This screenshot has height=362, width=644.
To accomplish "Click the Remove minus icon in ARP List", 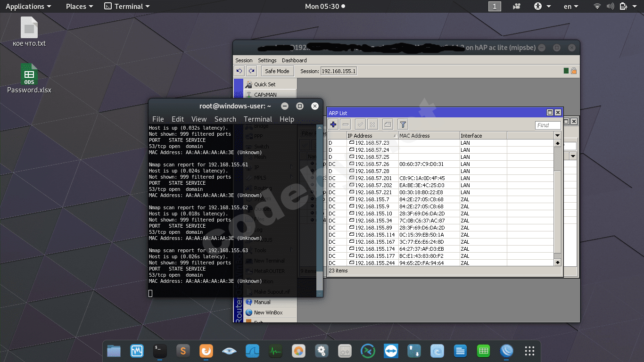I will pyautogui.click(x=346, y=124).
